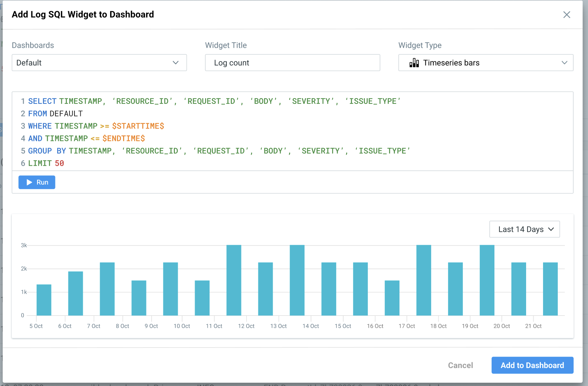Click the bar for 18 Oct

click(456, 289)
